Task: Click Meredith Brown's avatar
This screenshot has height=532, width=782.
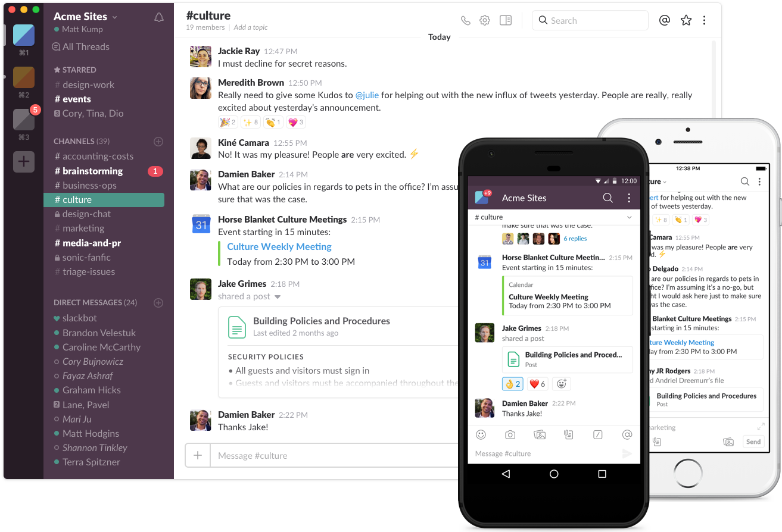Action: (x=201, y=89)
